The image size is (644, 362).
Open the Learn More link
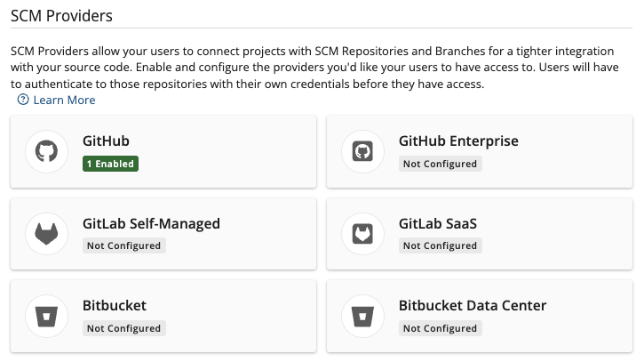pos(64,101)
